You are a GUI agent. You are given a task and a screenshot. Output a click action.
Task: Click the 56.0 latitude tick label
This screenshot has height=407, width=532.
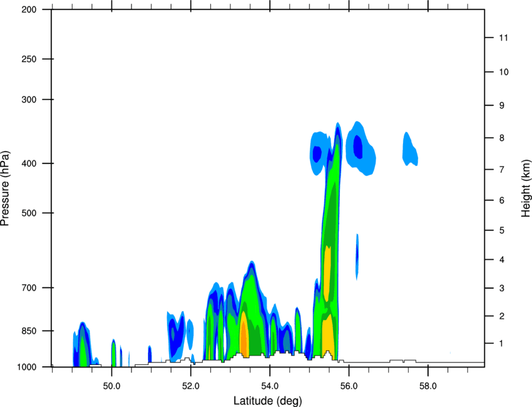349,386
